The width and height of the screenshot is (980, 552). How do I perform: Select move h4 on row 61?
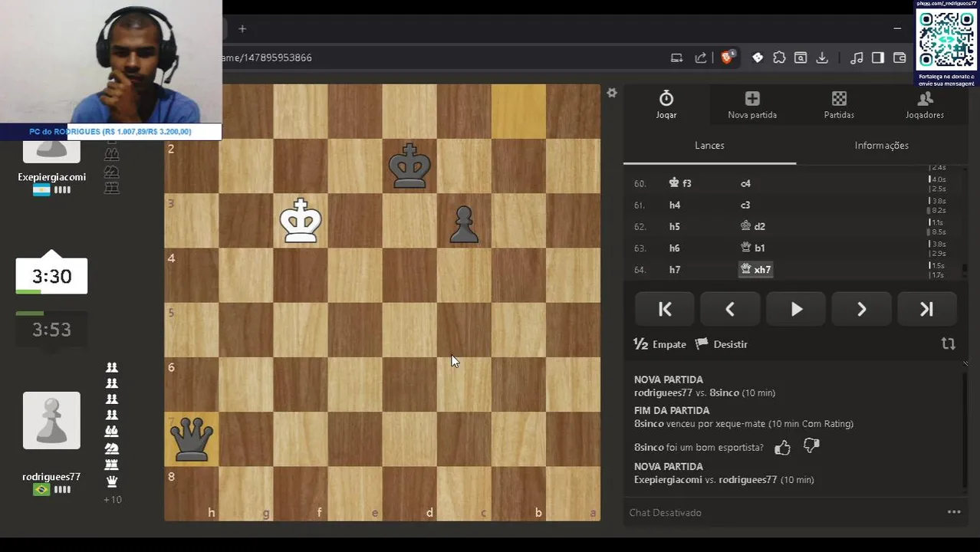675,205
